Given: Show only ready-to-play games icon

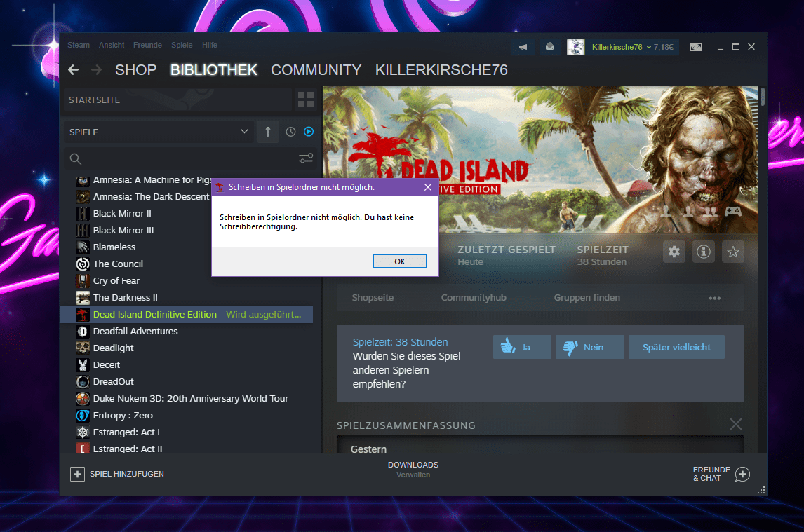Looking at the screenshot, I should [x=309, y=132].
